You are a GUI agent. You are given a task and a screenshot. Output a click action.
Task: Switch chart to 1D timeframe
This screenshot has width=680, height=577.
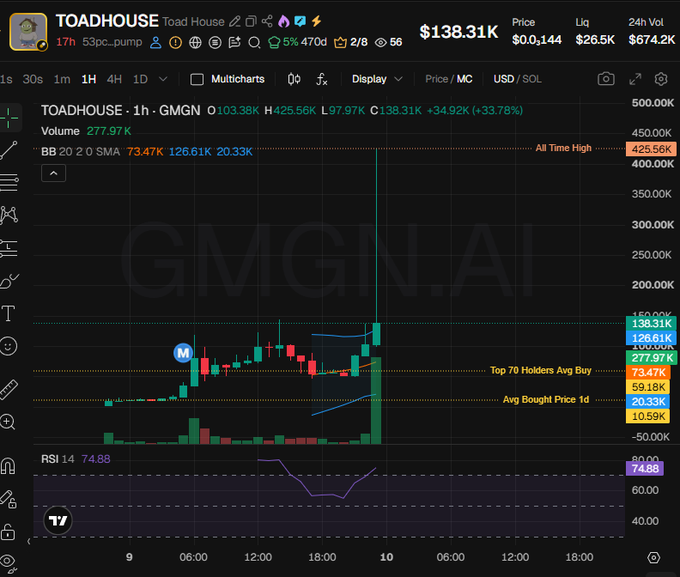[x=140, y=79]
